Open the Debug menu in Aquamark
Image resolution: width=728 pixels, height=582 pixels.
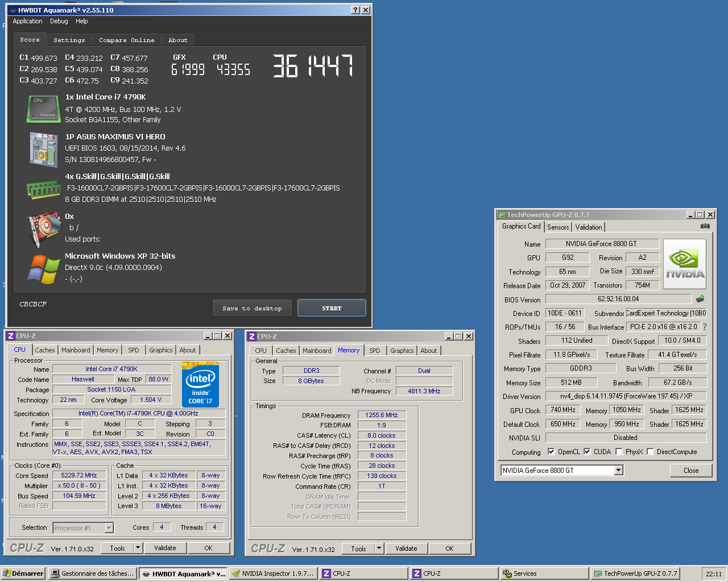tap(59, 21)
